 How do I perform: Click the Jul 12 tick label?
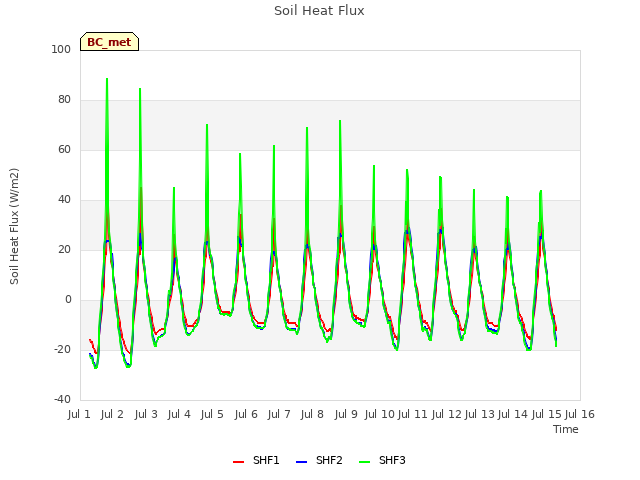(x=446, y=414)
